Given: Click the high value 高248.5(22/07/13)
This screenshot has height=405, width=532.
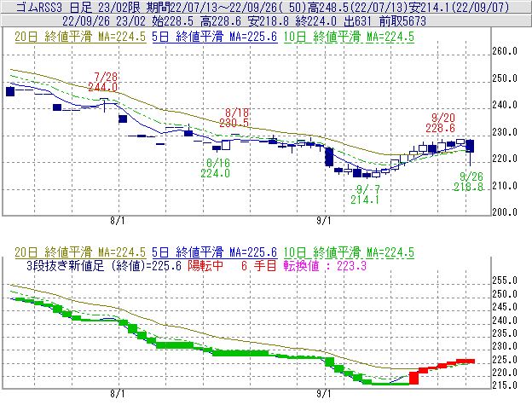Looking at the screenshot, I should click(x=357, y=7).
